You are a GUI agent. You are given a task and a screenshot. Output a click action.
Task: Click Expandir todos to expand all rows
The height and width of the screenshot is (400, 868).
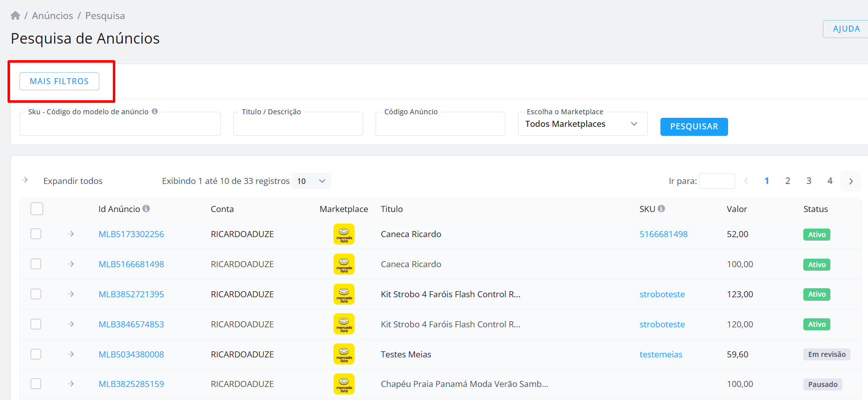[x=73, y=181]
